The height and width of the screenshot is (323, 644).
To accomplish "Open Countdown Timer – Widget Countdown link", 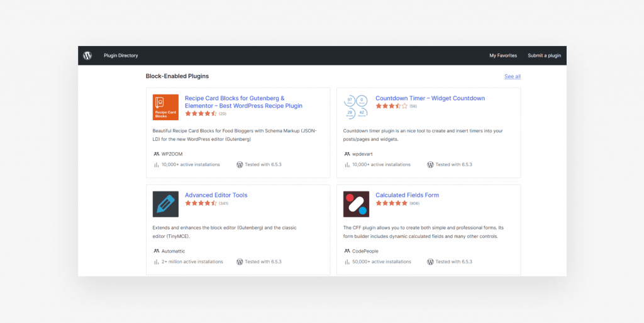I will (430, 98).
